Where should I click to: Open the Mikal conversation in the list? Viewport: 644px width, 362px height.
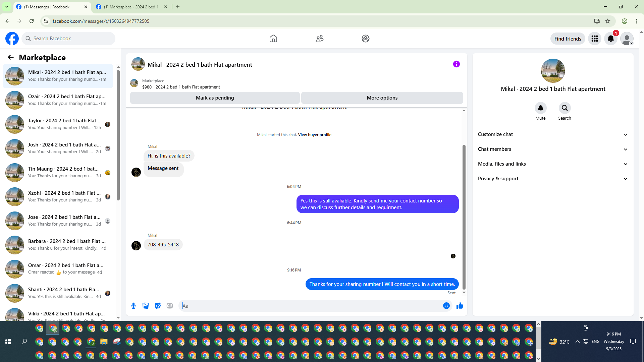(58, 76)
